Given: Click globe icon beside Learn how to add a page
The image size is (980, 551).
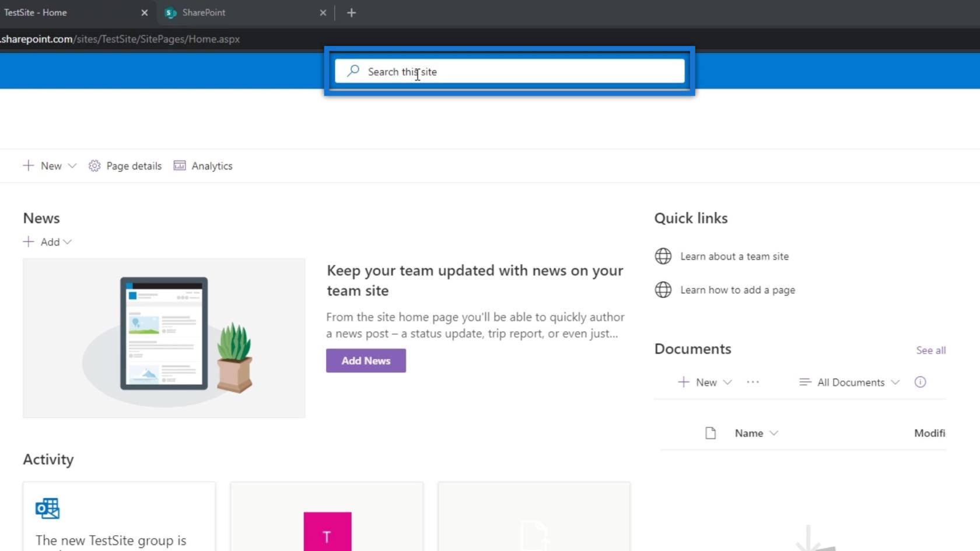Looking at the screenshot, I should point(663,290).
